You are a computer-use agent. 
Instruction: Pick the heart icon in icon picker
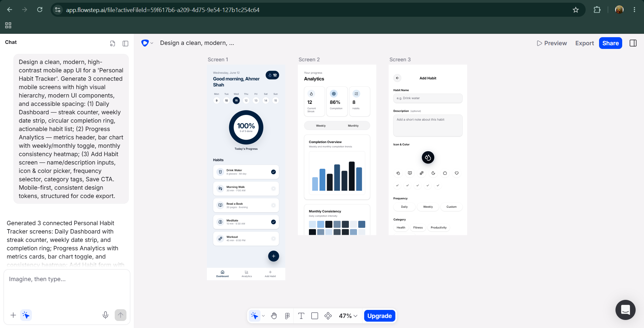457,173
